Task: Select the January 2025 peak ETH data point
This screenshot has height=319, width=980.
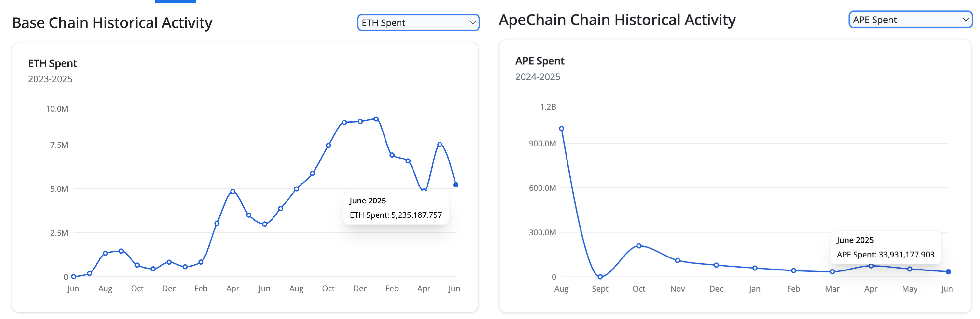Action: pos(376,119)
